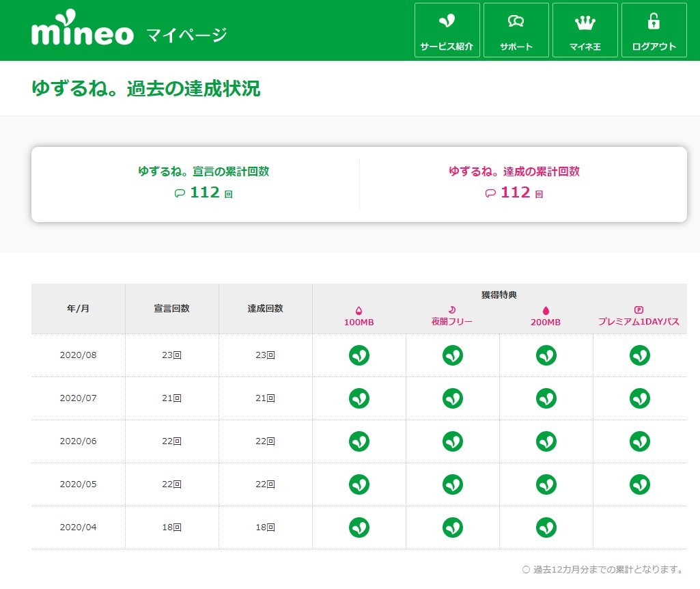This screenshot has height=589, width=700.
Task: Click the 200MB filled drop icon
Action: (546, 310)
